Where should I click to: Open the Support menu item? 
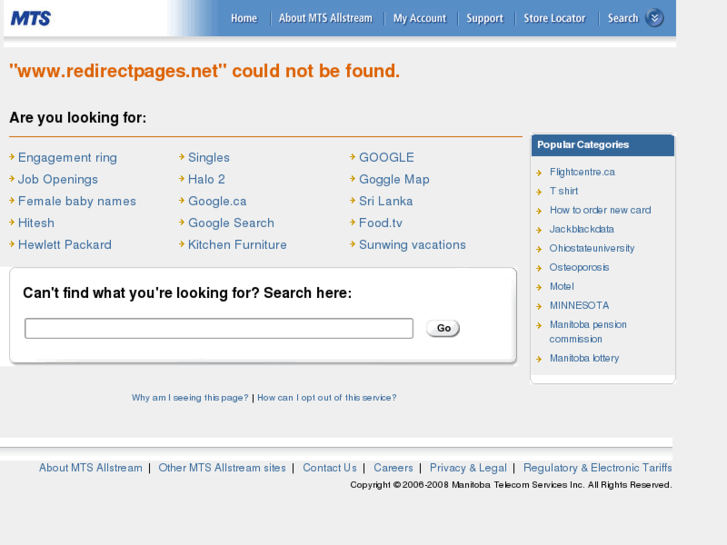tap(485, 19)
